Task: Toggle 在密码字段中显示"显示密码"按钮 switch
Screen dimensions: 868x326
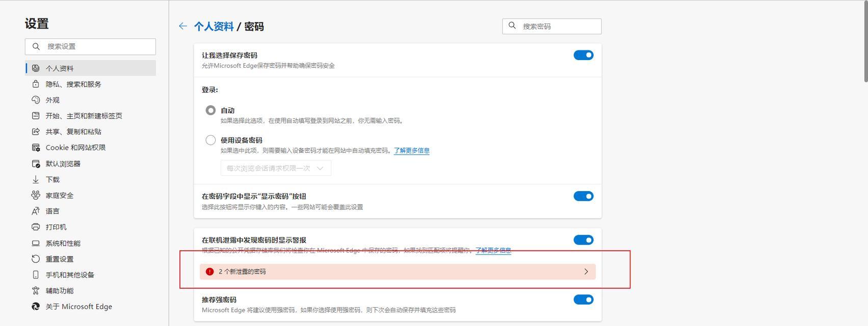Action: 584,196
